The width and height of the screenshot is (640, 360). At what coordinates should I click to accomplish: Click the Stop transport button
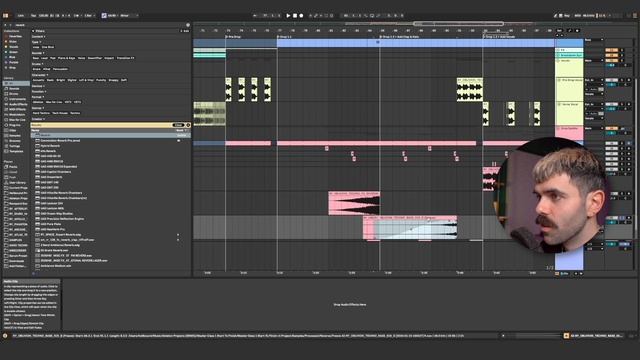coord(295,16)
